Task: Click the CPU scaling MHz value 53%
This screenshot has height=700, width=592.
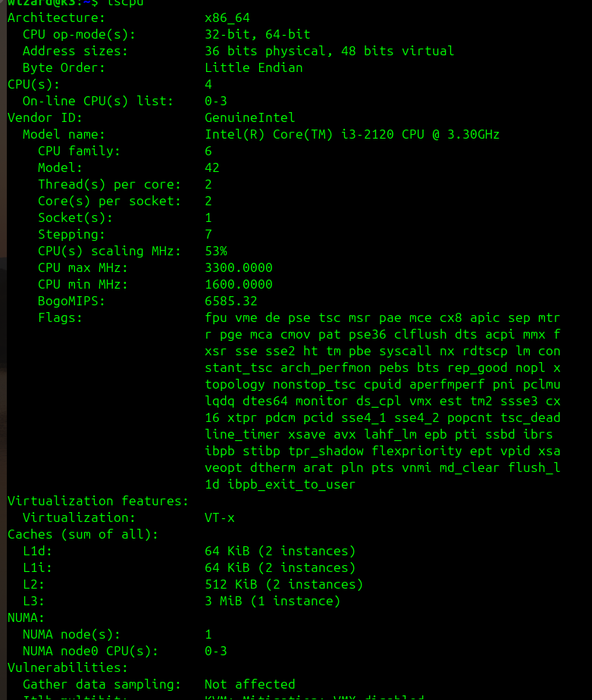Action: pos(215,252)
